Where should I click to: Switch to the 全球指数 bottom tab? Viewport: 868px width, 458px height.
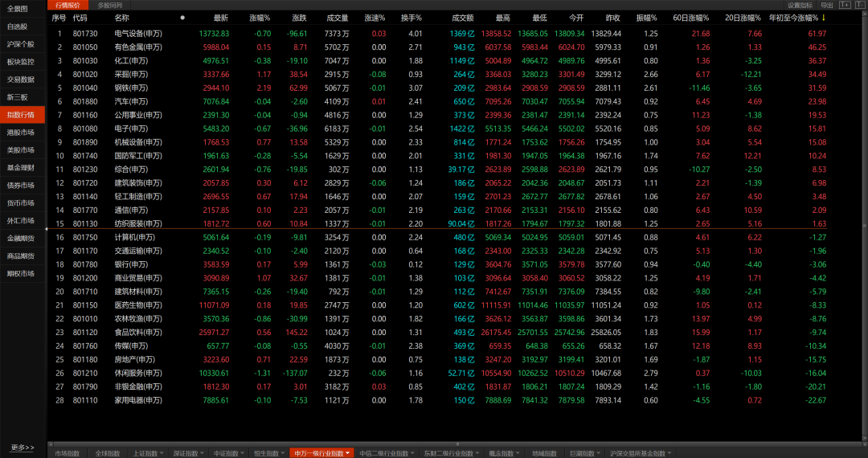coord(108,453)
